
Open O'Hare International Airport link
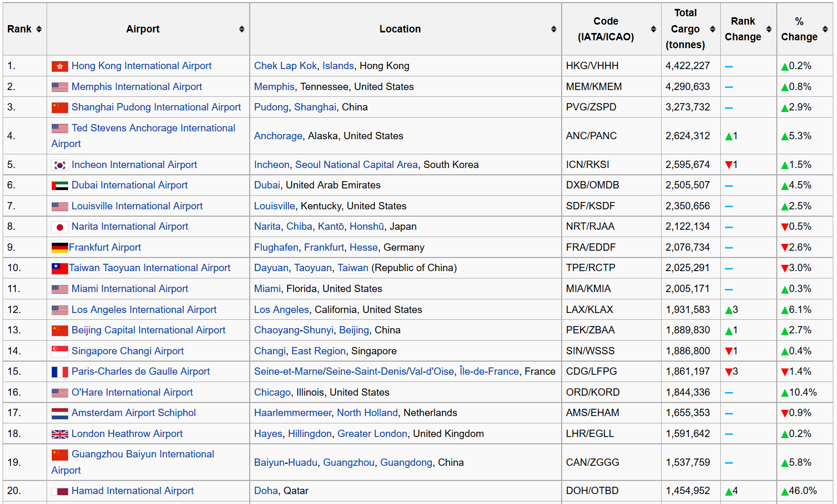coord(132,393)
